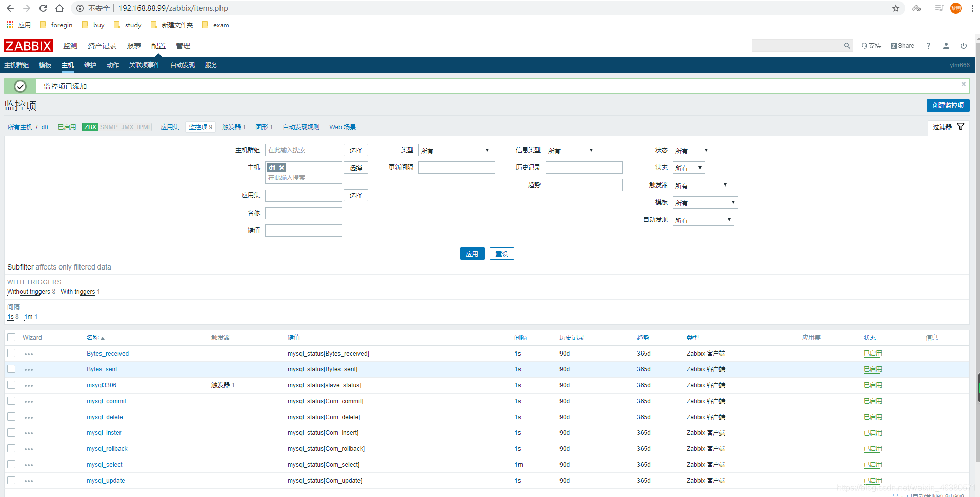Check the Bytes_sent row checkbox

pyautogui.click(x=11, y=369)
